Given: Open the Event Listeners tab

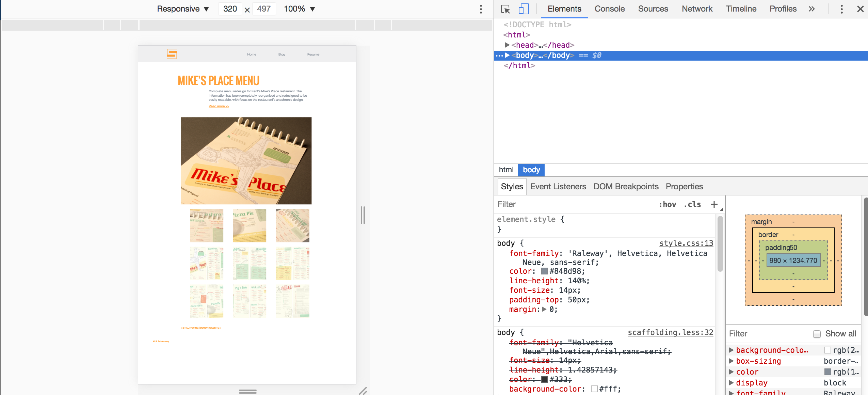Looking at the screenshot, I should tap(558, 187).
